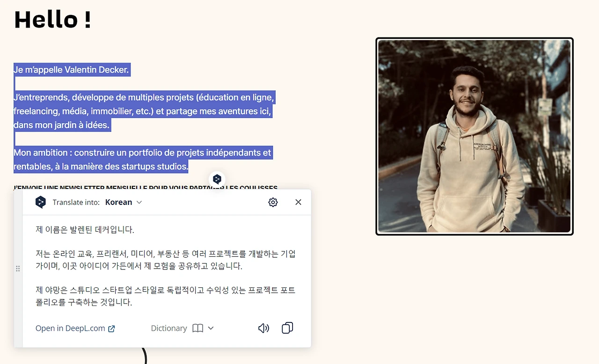The width and height of the screenshot is (599, 364).
Task: Click the "Translate into:" label
Action: click(76, 203)
